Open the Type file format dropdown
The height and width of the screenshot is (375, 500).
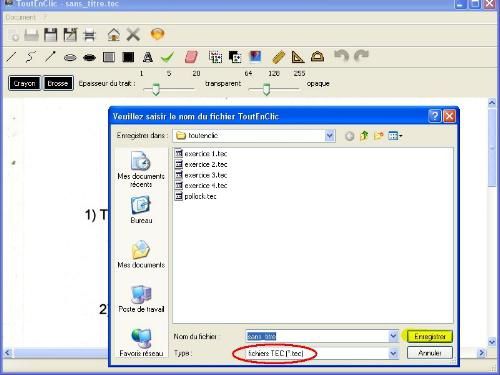(x=393, y=353)
